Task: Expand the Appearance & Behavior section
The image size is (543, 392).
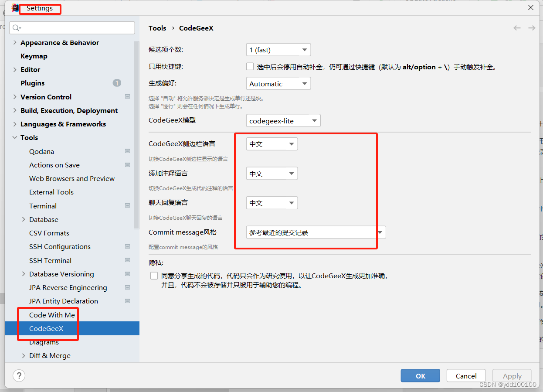Action: tap(15, 42)
